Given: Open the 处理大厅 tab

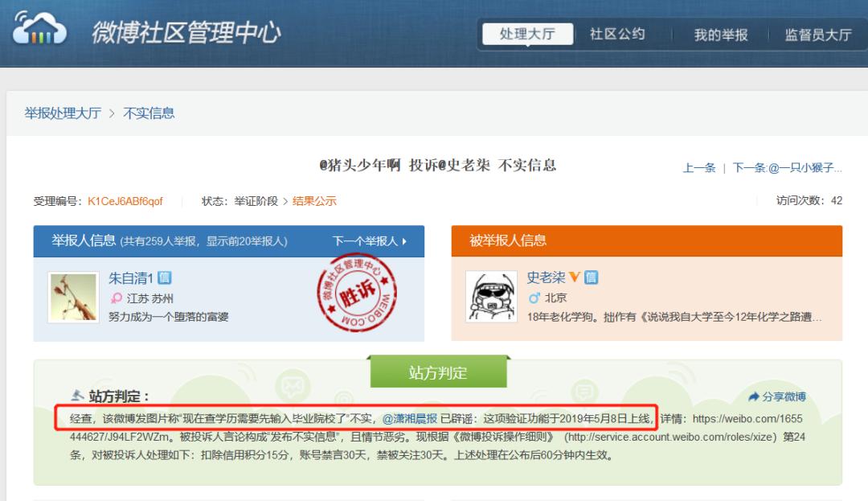Looking at the screenshot, I should pyautogui.click(x=527, y=34).
